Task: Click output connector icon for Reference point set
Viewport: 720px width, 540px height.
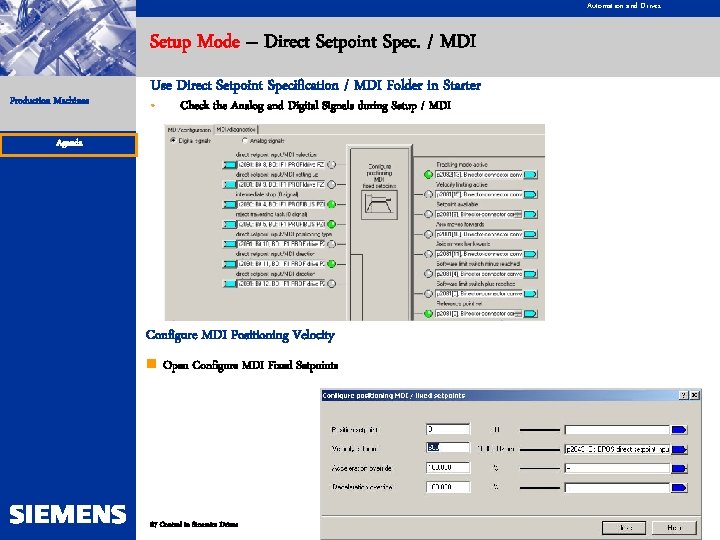Action: [530, 314]
